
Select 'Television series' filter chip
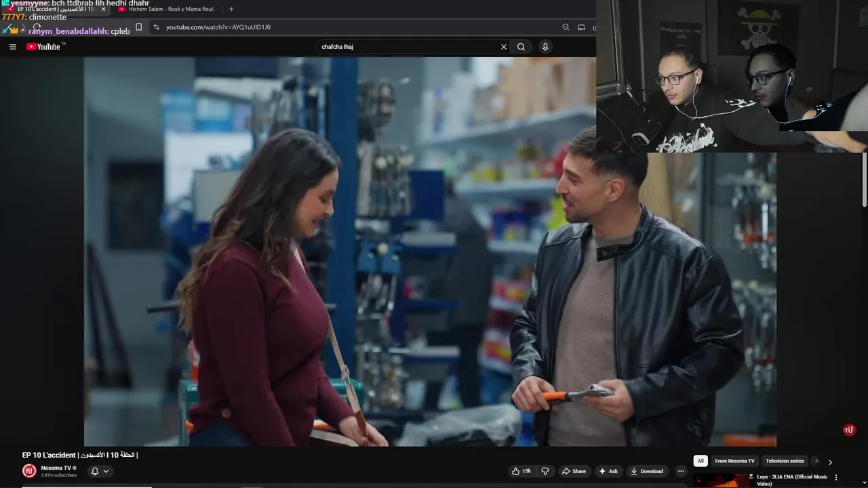tap(785, 461)
